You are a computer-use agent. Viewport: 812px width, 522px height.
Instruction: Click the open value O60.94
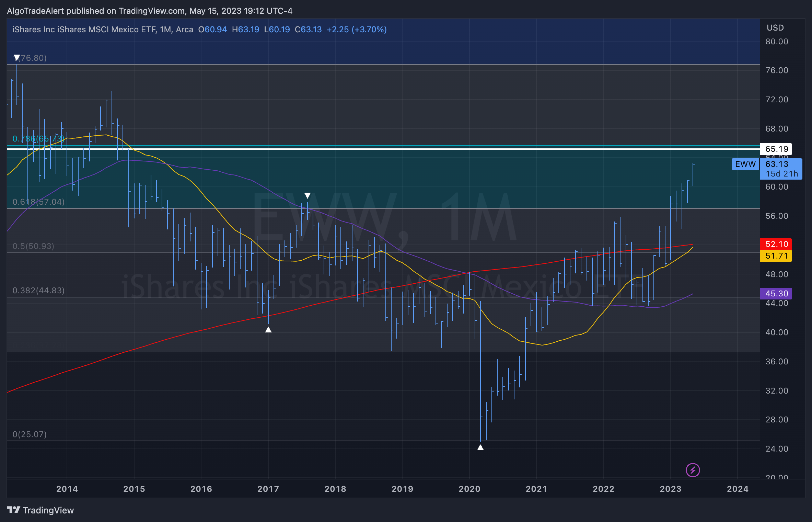coord(212,30)
